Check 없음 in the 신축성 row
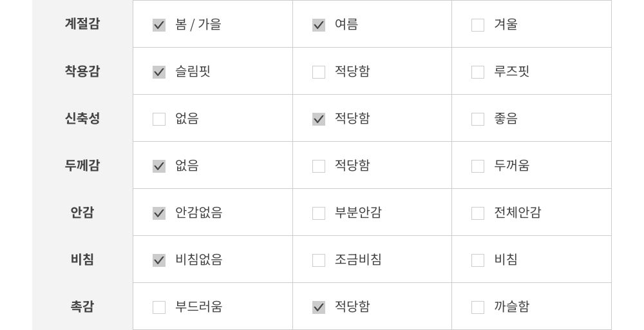Viewport: 644px width, 330px height. click(x=159, y=119)
